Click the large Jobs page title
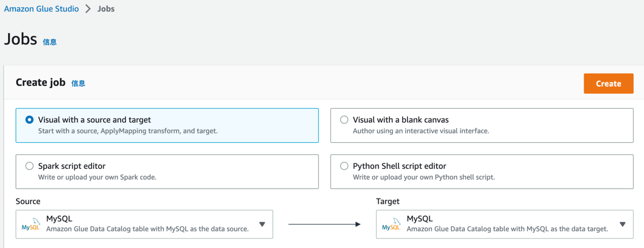 click(x=21, y=39)
